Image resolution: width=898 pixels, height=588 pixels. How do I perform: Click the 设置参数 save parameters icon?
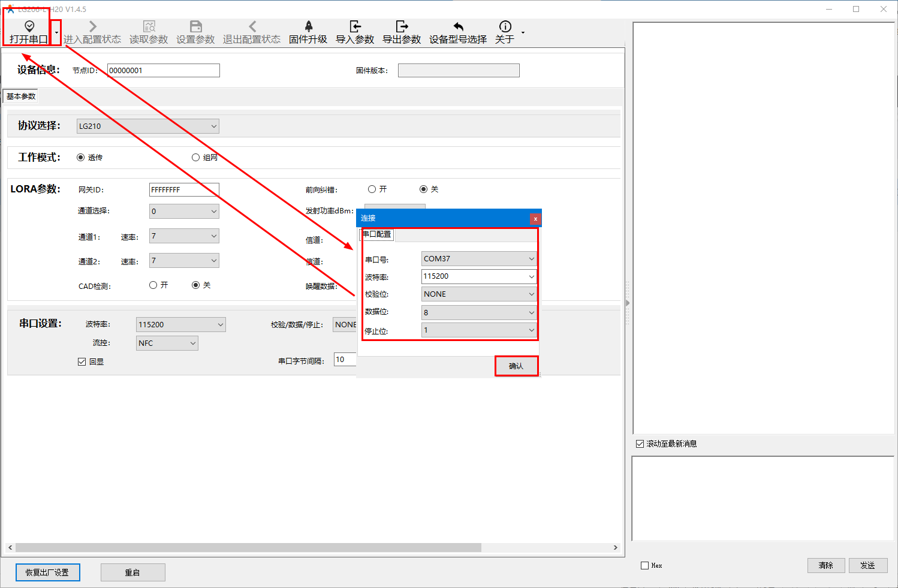[195, 26]
